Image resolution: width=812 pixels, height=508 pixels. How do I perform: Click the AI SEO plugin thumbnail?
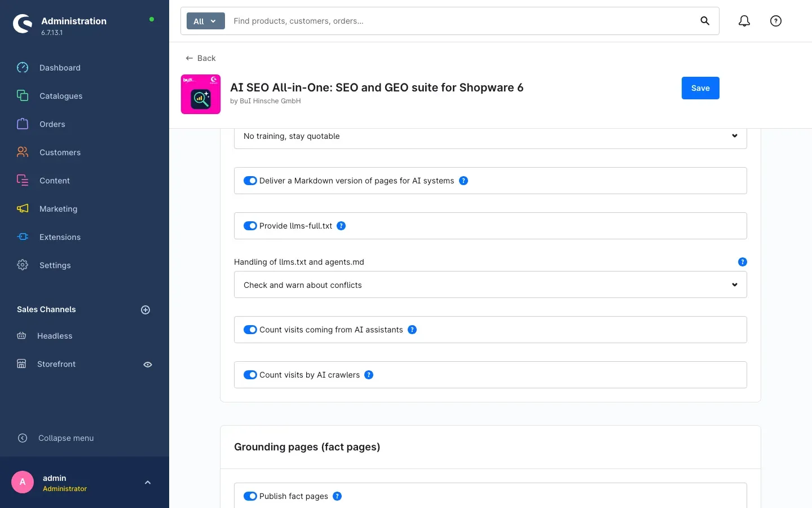pyautogui.click(x=201, y=94)
